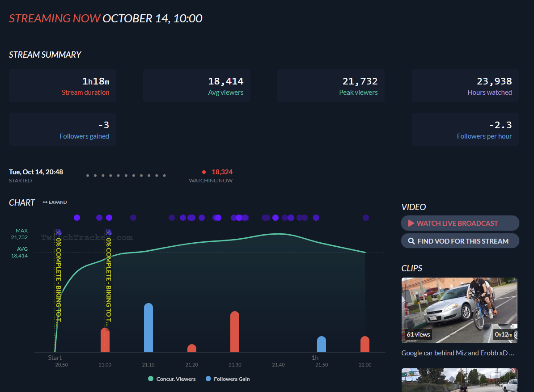The image size is (534, 392).
Task: Click the game marker icon at 21:00
Action: coord(109,232)
